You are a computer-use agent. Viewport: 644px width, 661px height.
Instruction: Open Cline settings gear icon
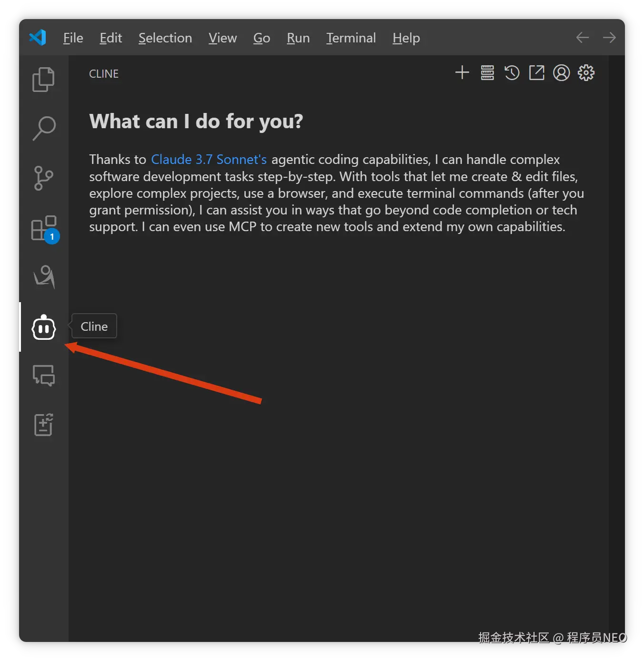(x=586, y=73)
